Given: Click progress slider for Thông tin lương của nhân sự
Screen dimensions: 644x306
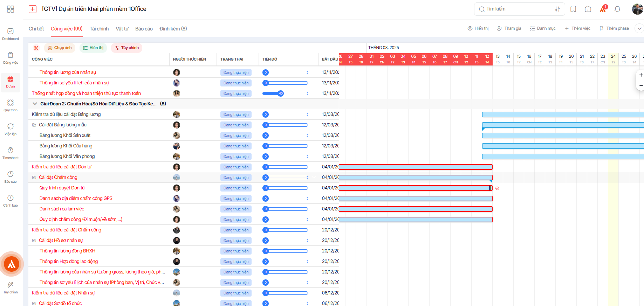Looking at the screenshot, I should pos(285,72).
